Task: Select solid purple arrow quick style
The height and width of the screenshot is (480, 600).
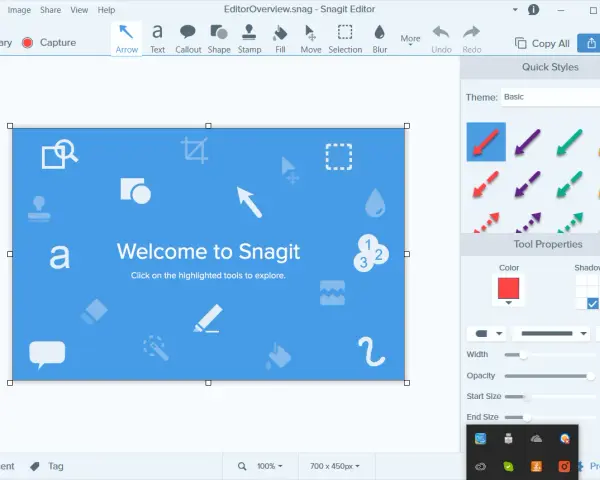Action: tap(528, 142)
